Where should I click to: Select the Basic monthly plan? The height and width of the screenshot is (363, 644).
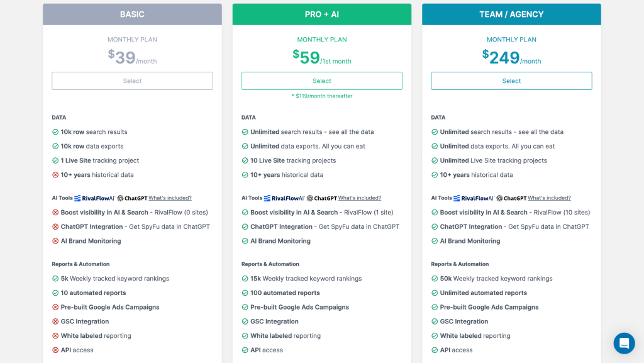tap(131, 81)
